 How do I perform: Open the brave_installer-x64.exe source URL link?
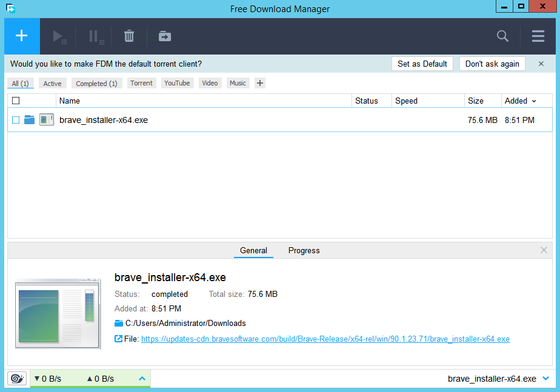point(325,339)
